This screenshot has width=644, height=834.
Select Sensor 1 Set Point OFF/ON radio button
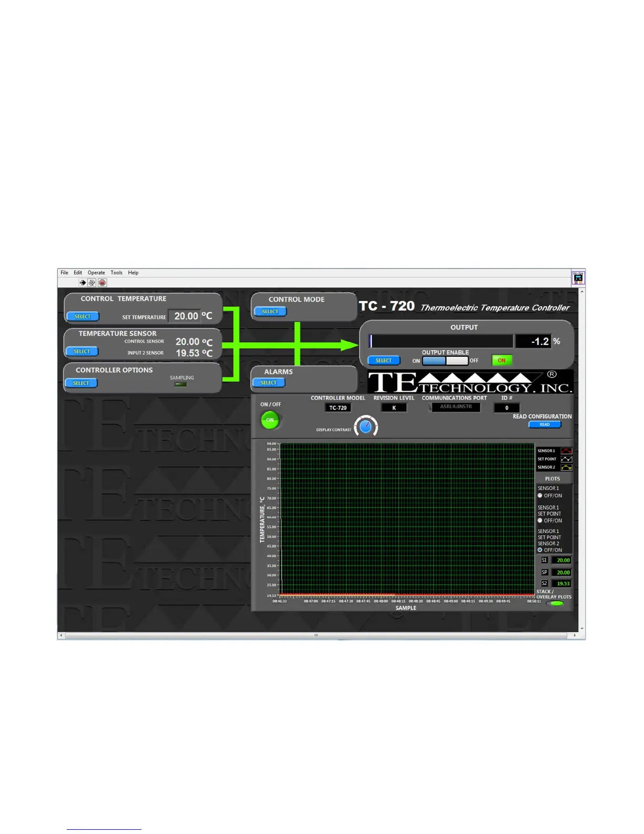(540, 520)
